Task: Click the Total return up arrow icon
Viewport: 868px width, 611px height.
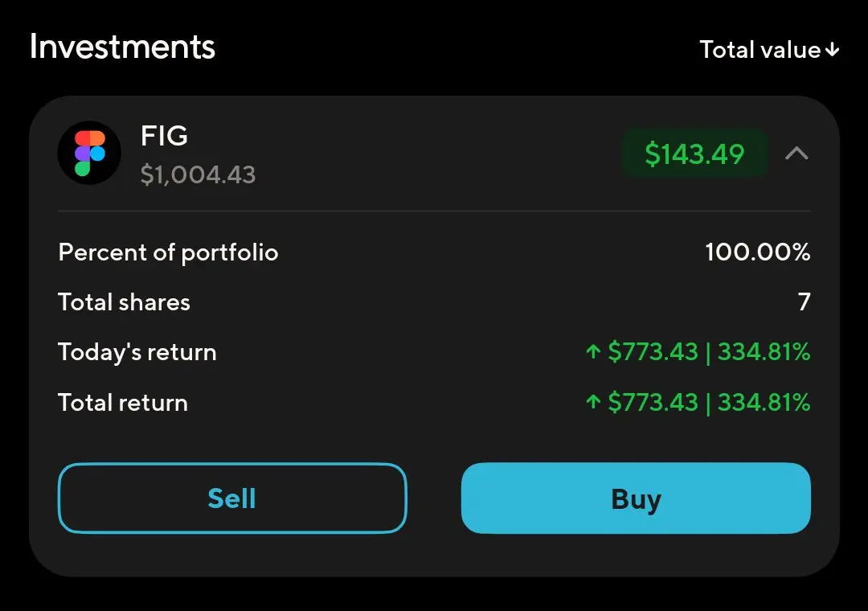Action: [x=593, y=402]
